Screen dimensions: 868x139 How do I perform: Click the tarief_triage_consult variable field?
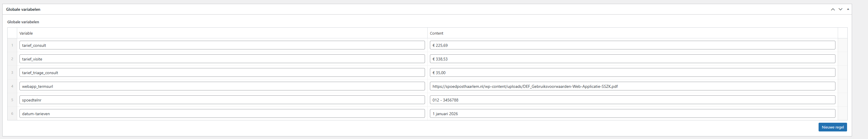tap(222, 72)
